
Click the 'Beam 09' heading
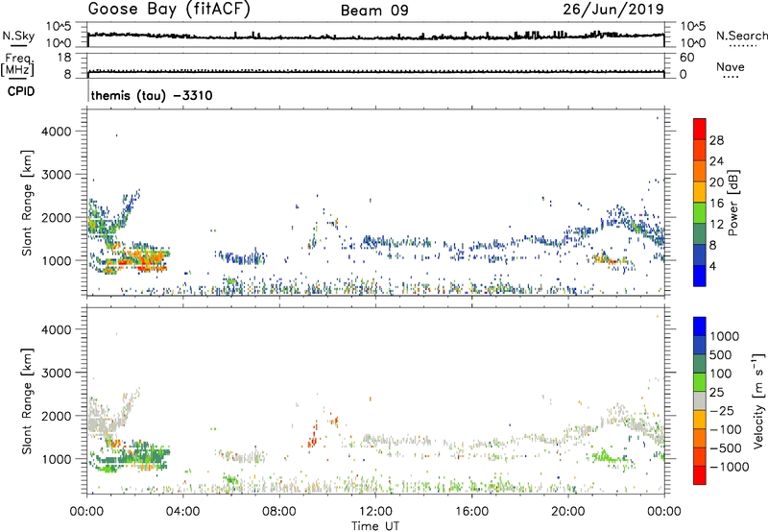click(x=374, y=11)
